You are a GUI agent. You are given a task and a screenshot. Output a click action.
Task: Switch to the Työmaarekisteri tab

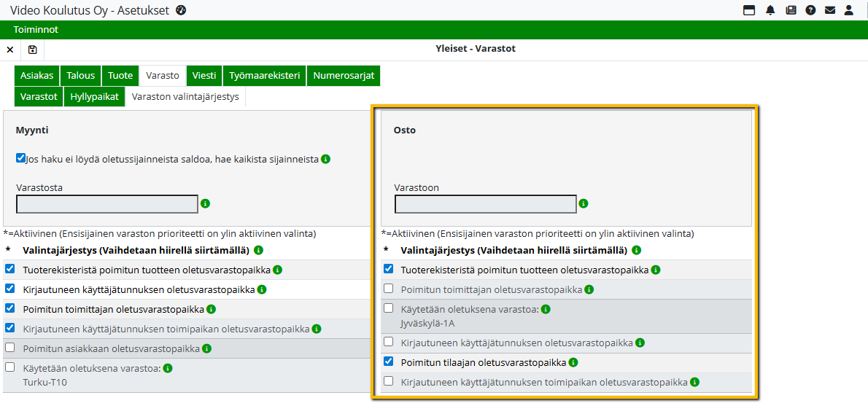264,76
